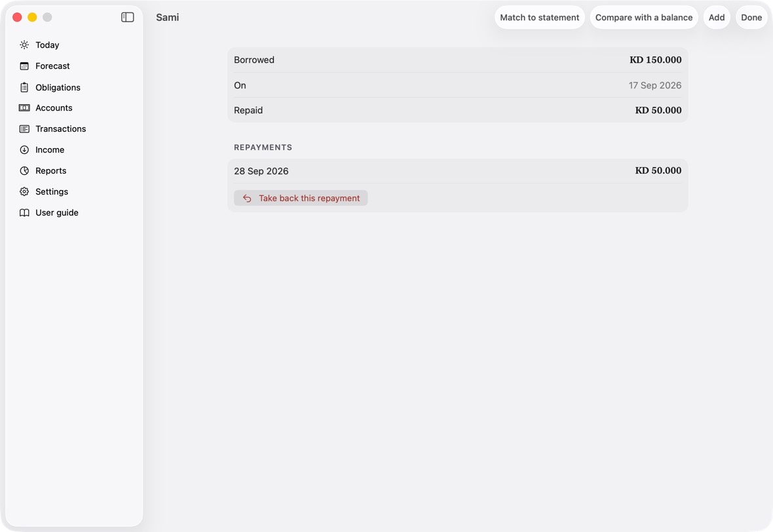This screenshot has height=532, width=773.
Task: Select the Obligations clipboard icon
Action: tap(24, 87)
